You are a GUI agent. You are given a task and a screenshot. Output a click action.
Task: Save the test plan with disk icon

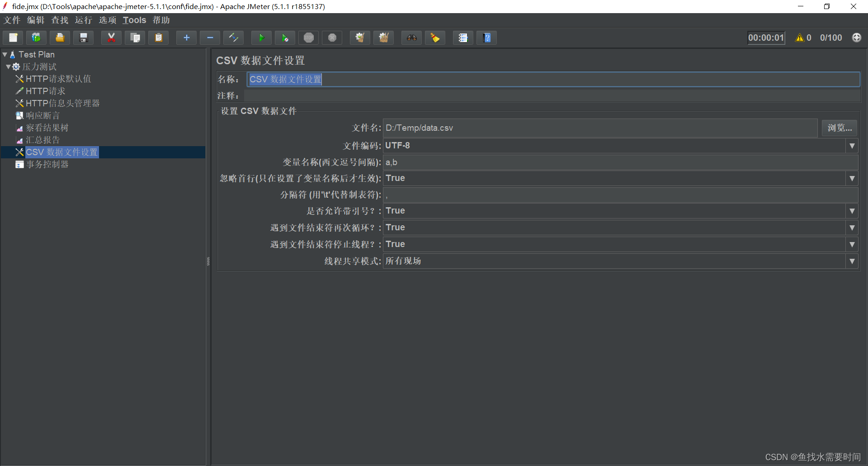click(x=83, y=38)
